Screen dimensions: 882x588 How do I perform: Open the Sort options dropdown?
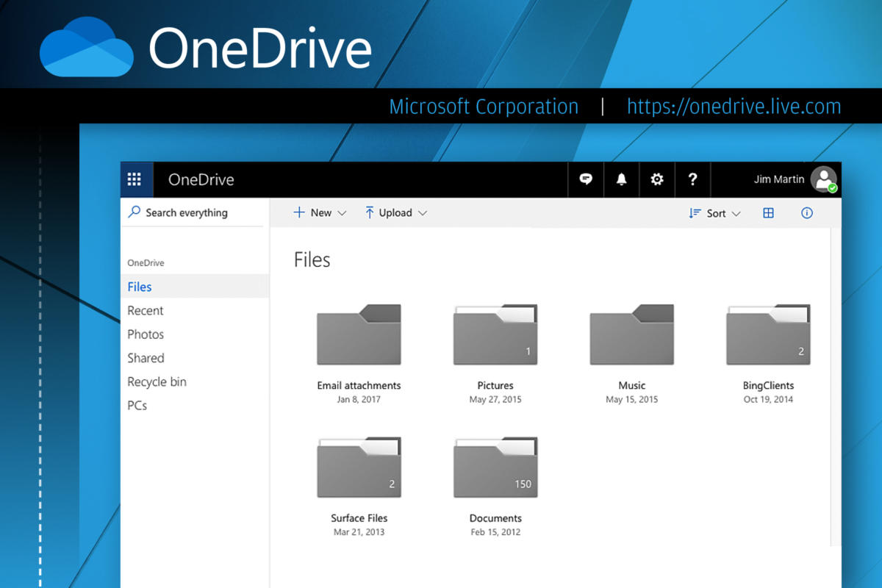click(714, 212)
